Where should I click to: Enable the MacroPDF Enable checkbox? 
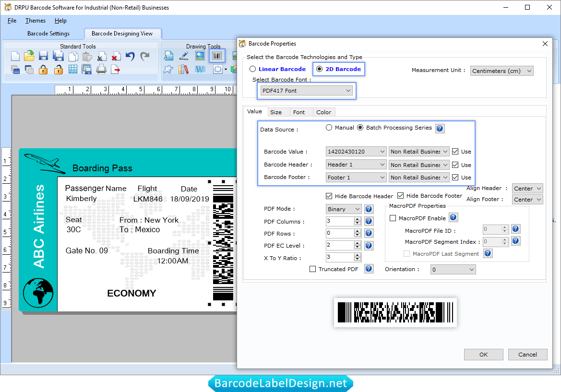(x=393, y=218)
